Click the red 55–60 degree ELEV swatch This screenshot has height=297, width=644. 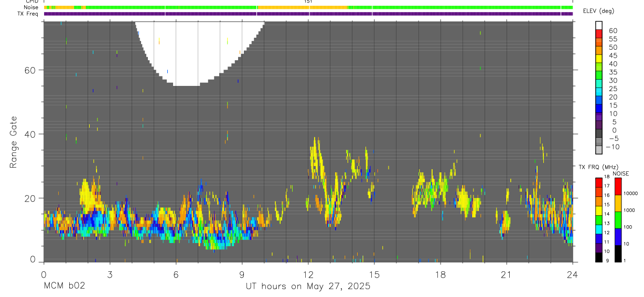pyautogui.click(x=598, y=34)
